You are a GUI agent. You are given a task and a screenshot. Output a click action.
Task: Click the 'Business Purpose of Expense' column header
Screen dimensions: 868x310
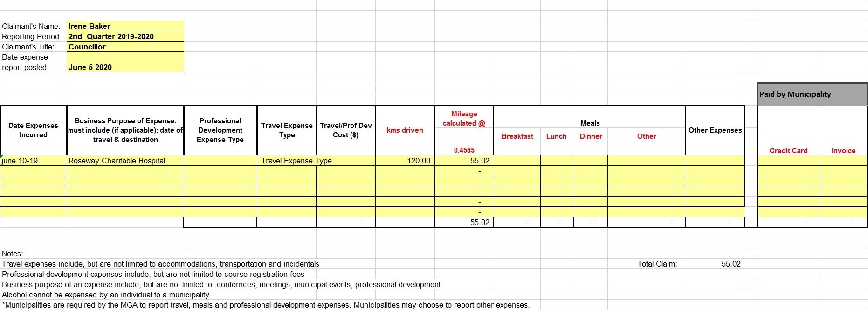coord(125,130)
